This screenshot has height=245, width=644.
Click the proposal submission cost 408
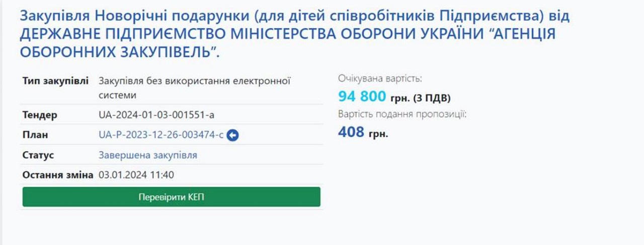[x=351, y=132]
